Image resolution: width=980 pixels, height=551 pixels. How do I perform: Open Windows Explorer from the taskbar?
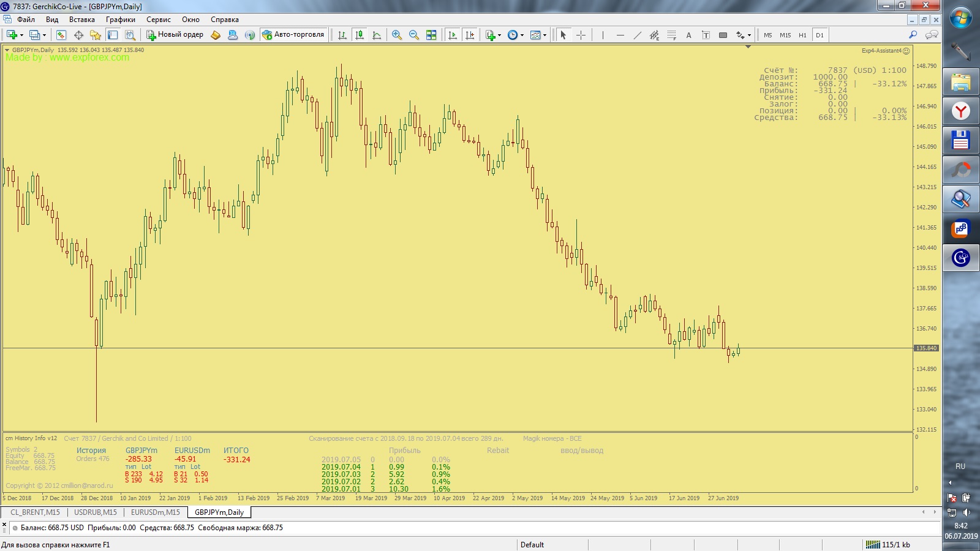click(960, 82)
